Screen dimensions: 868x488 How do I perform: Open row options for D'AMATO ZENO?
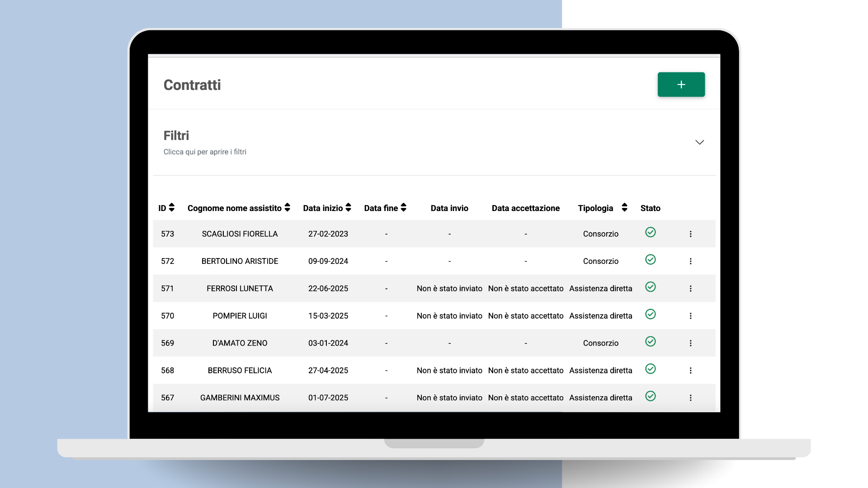(x=690, y=343)
